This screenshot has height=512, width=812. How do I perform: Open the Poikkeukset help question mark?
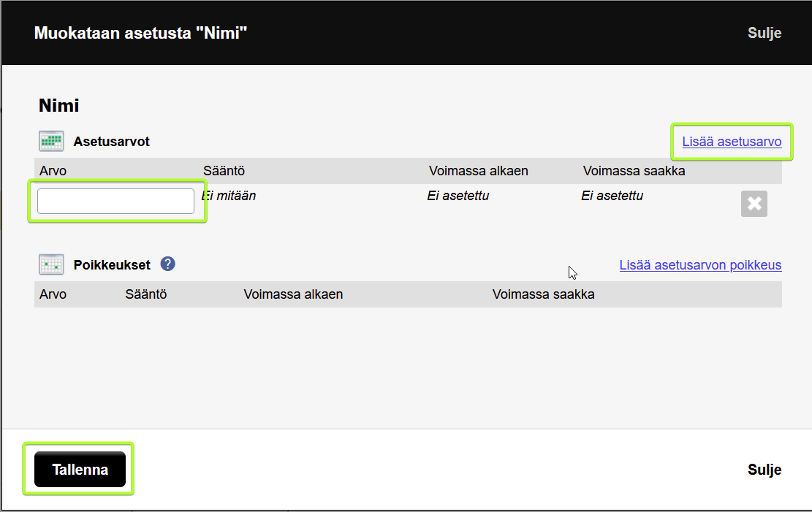point(168,264)
